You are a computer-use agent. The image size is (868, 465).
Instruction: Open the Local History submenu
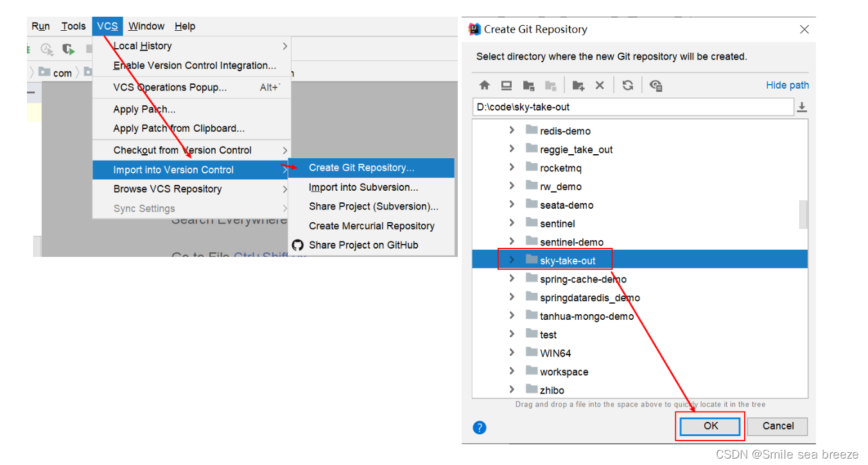tap(192, 46)
